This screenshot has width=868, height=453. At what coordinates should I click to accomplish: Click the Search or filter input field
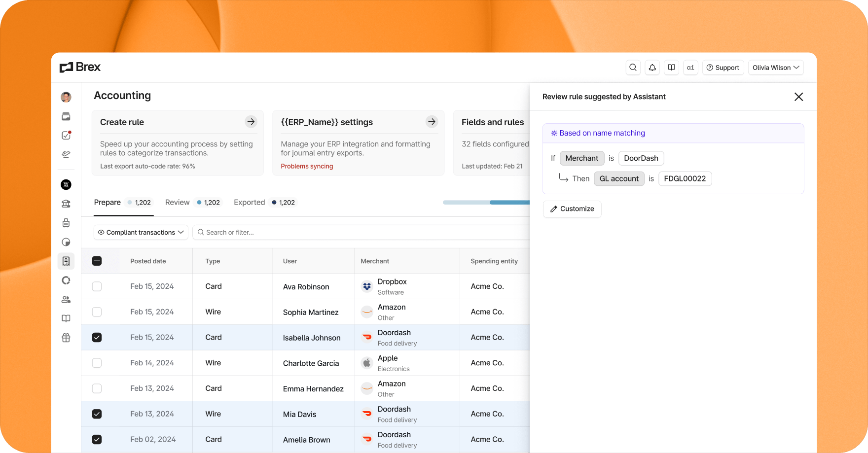(x=360, y=232)
